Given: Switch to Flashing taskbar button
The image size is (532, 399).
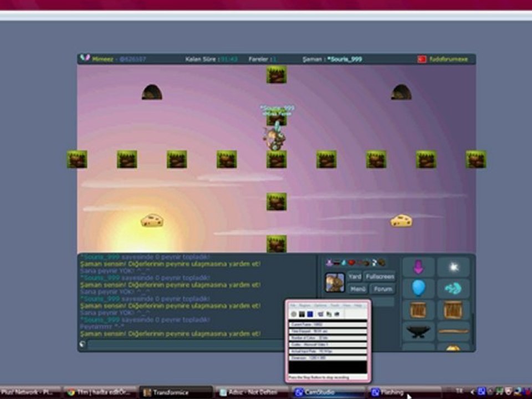Looking at the screenshot, I should (405, 392).
